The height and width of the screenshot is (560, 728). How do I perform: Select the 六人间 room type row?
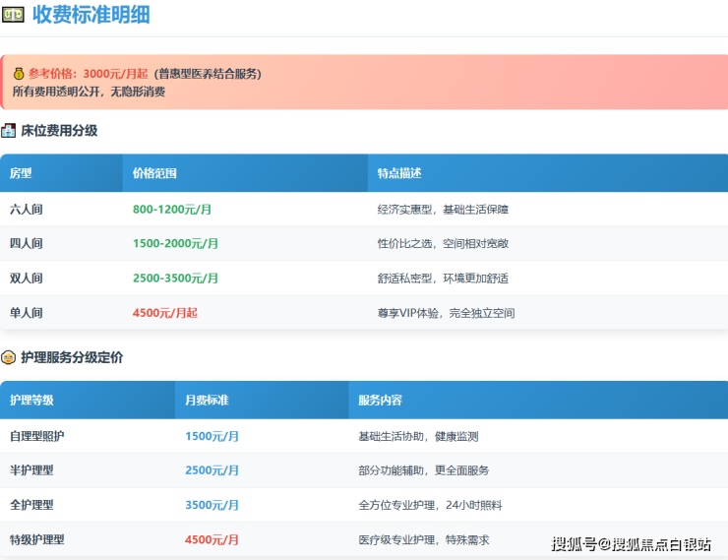tap(27, 210)
